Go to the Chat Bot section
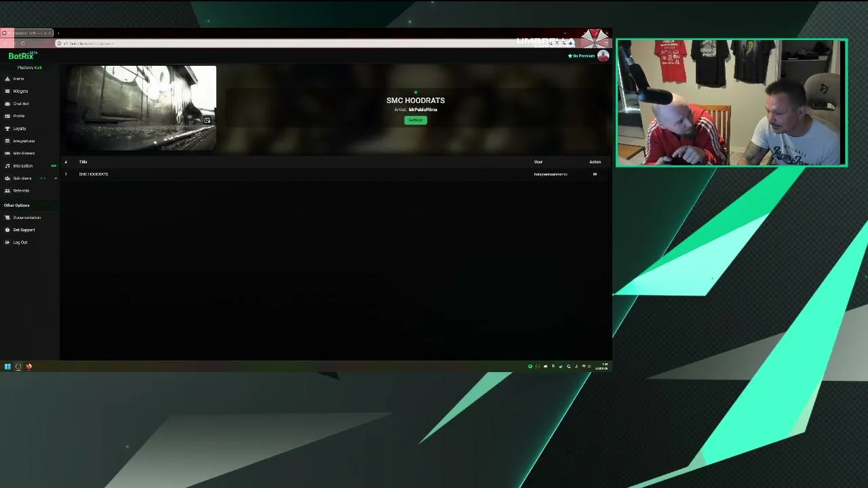Viewport: 868px width, 488px height. (21, 104)
